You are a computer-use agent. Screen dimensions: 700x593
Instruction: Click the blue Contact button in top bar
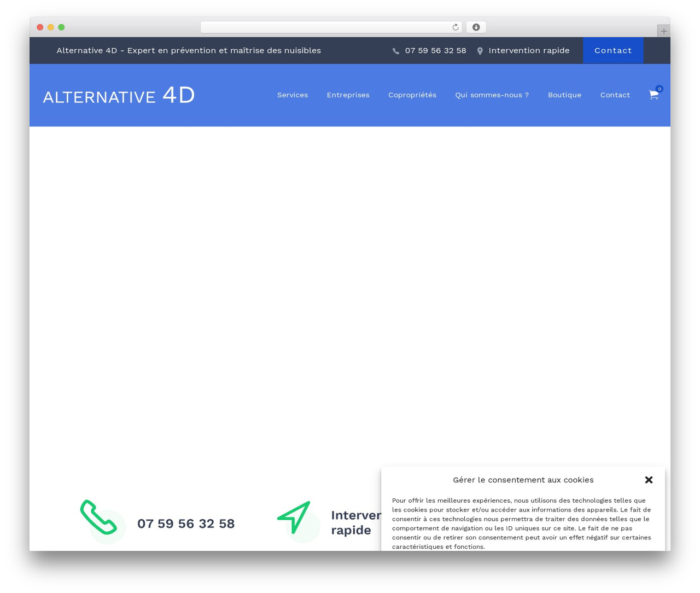pyautogui.click(x=613, y=50)
